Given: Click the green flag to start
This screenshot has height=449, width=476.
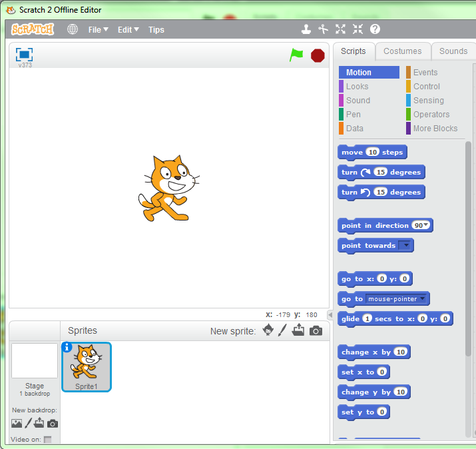Looking at the screenshot, I should pos(296,55).
